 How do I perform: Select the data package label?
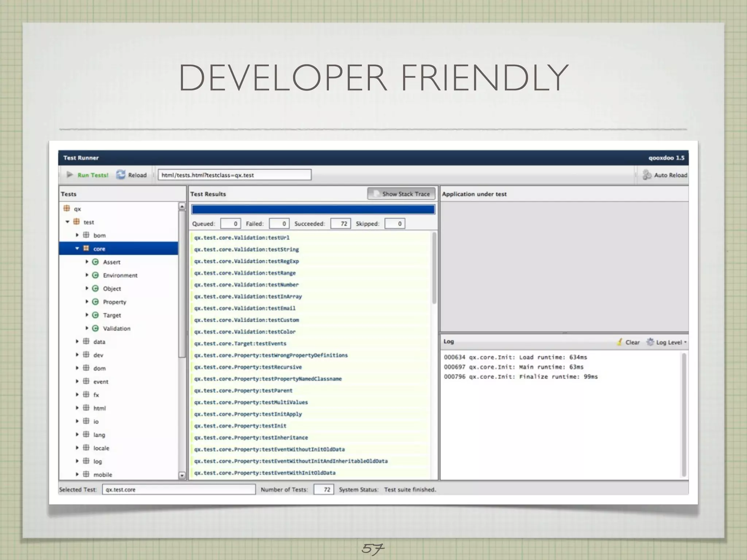[99, 342]
